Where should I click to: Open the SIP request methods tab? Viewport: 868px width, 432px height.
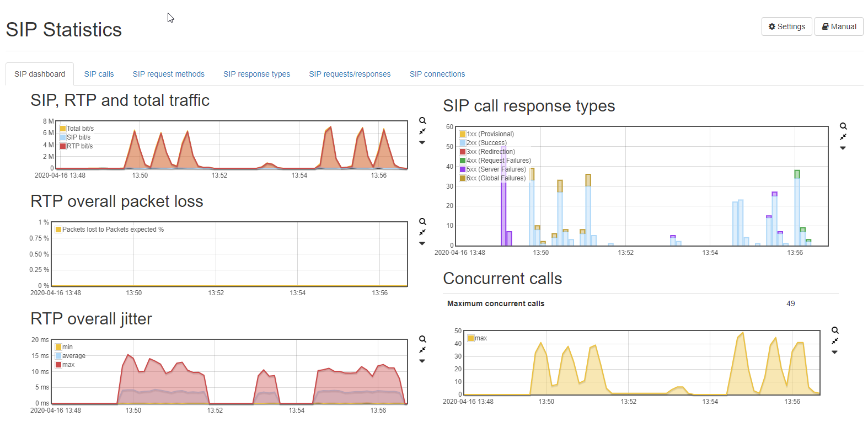[x=169, y=74]
